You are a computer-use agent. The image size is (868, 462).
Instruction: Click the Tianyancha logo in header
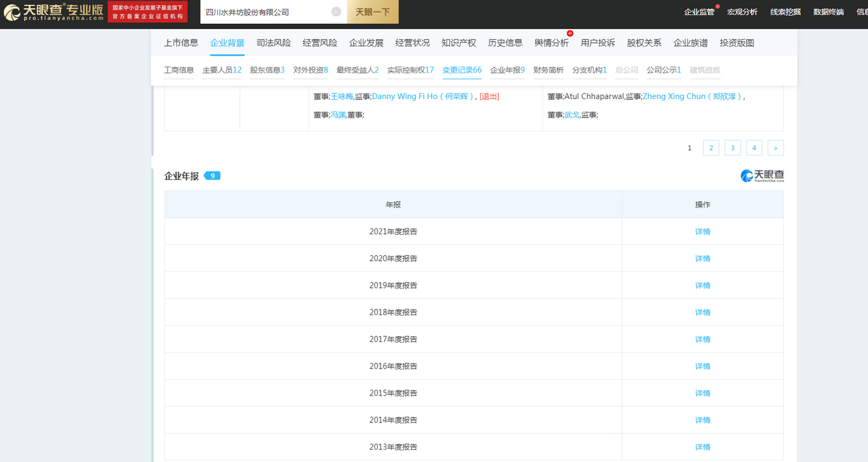coord(54,12)
